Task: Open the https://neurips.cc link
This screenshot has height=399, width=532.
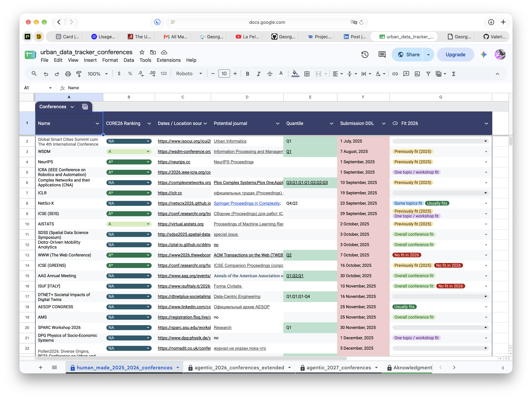Action: click(x=174, y=162)
